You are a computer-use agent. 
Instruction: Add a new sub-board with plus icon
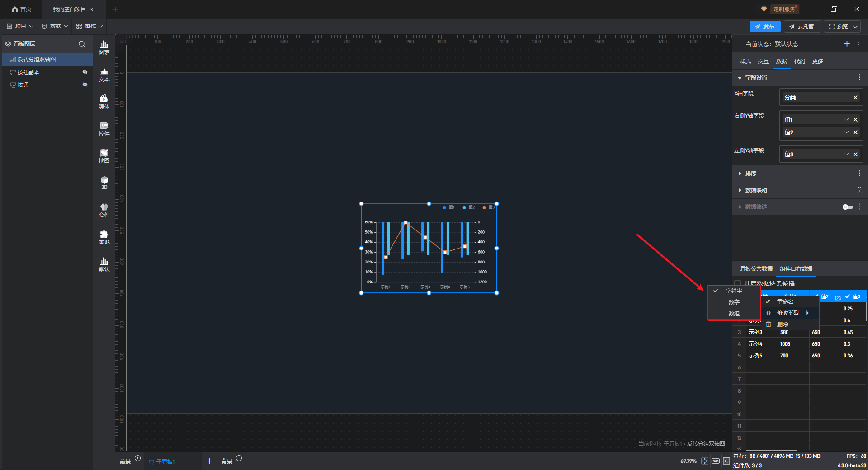(x=209, y=461)
